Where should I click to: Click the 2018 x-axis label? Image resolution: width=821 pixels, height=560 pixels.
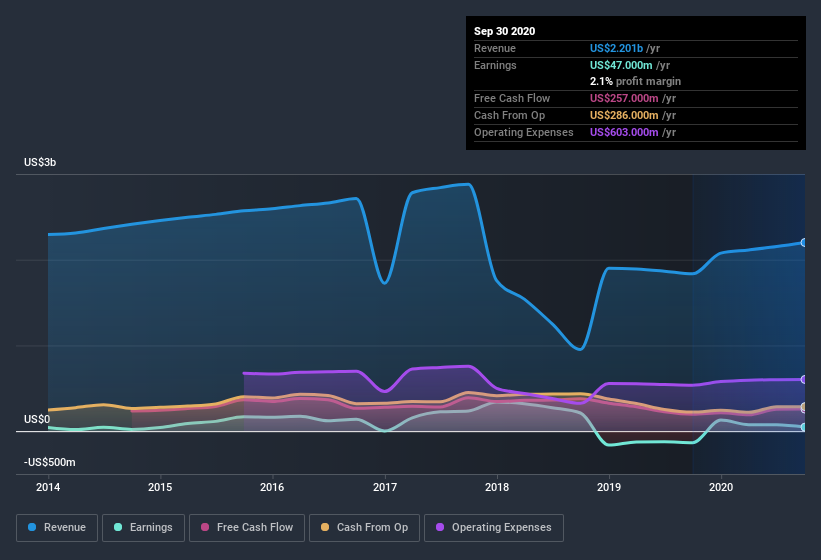[497, 487]
